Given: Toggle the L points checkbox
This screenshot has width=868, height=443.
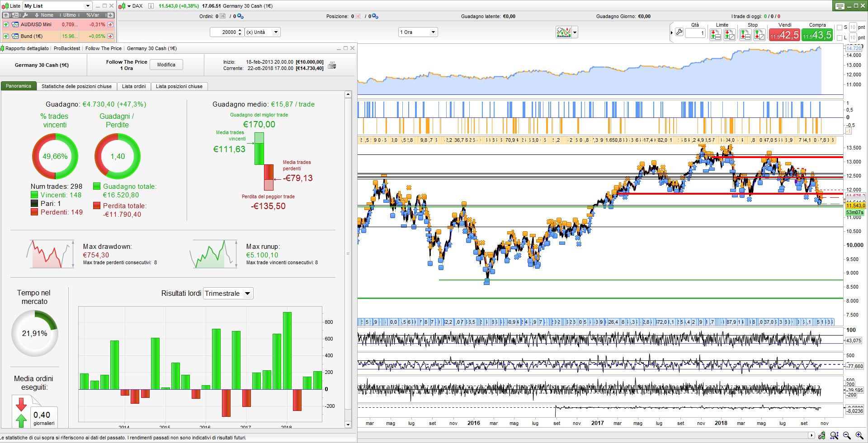Looking at the screenshot, I should tap(840, 38).
